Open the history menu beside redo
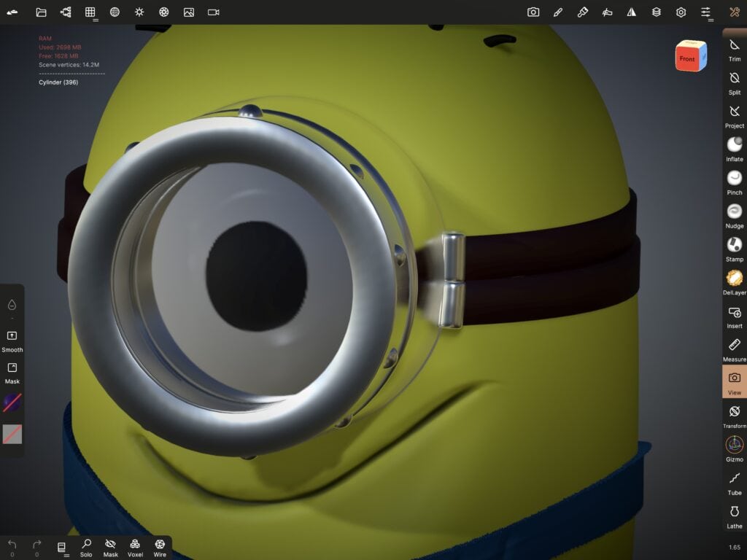Screen dimensions: 747x560 (x=62, y=548)
